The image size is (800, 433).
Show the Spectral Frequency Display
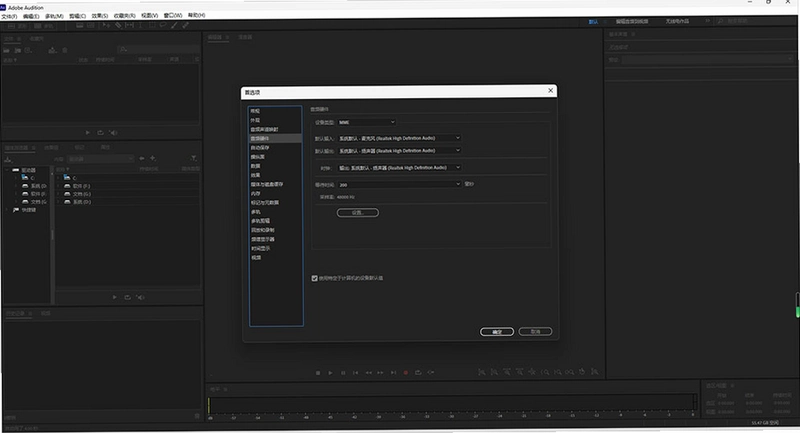tap(80, 26)
